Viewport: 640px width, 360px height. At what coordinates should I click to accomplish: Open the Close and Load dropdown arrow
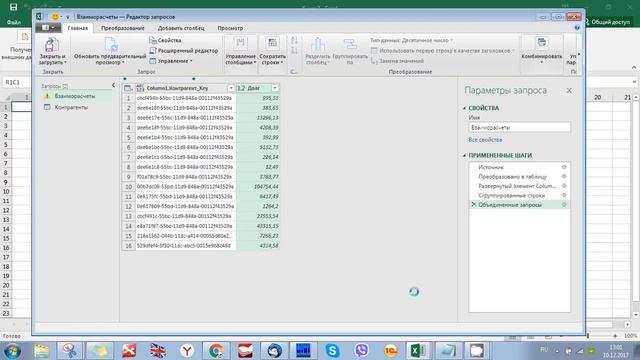coord(65,63)
